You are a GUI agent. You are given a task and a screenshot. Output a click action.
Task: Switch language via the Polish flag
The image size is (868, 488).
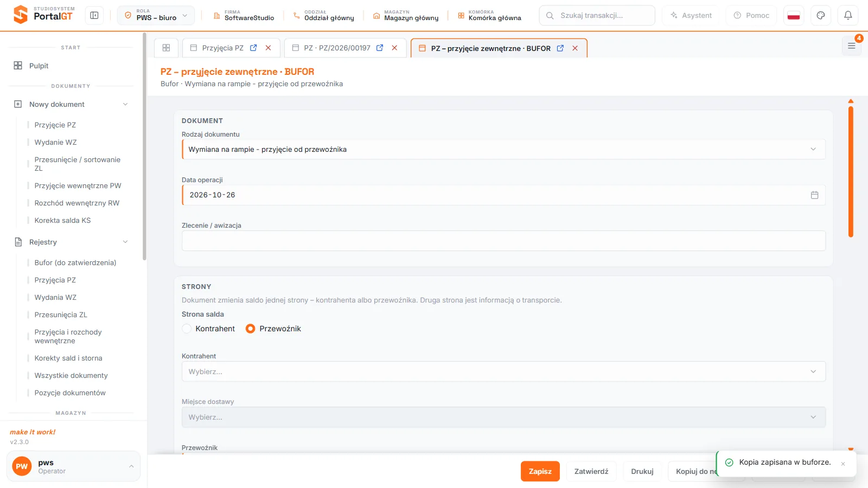click(794, 15)
